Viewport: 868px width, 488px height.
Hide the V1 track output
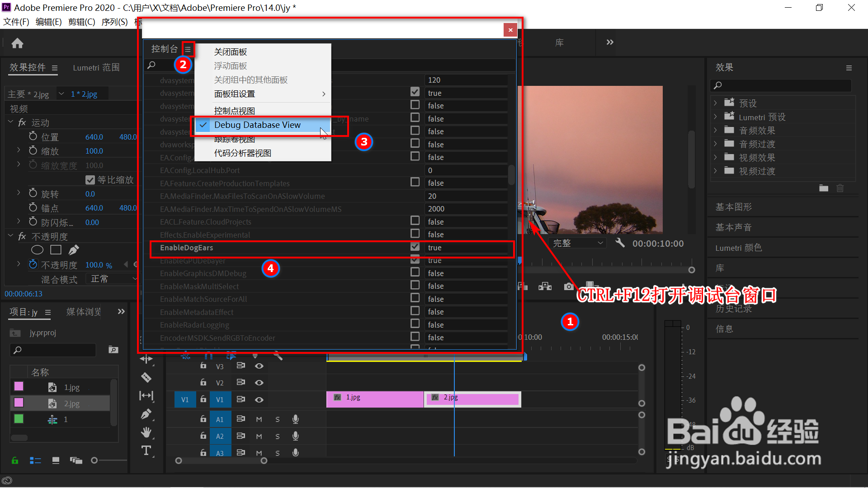click(259, 399)
